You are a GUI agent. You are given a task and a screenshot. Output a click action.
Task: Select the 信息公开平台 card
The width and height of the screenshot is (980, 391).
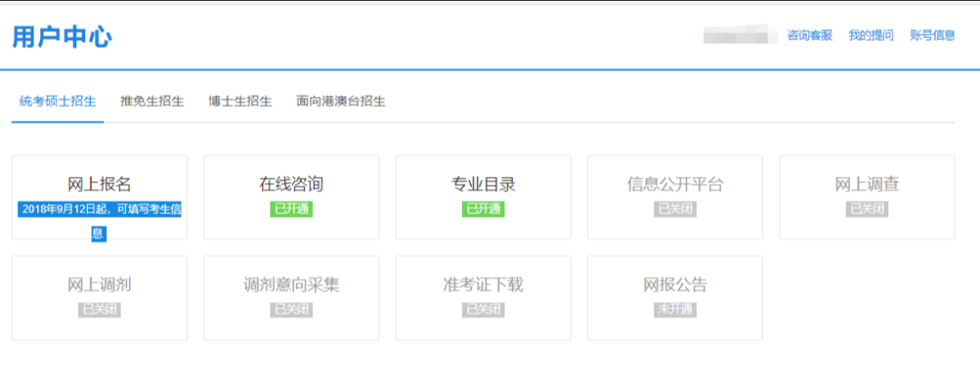tap(675, 185)
